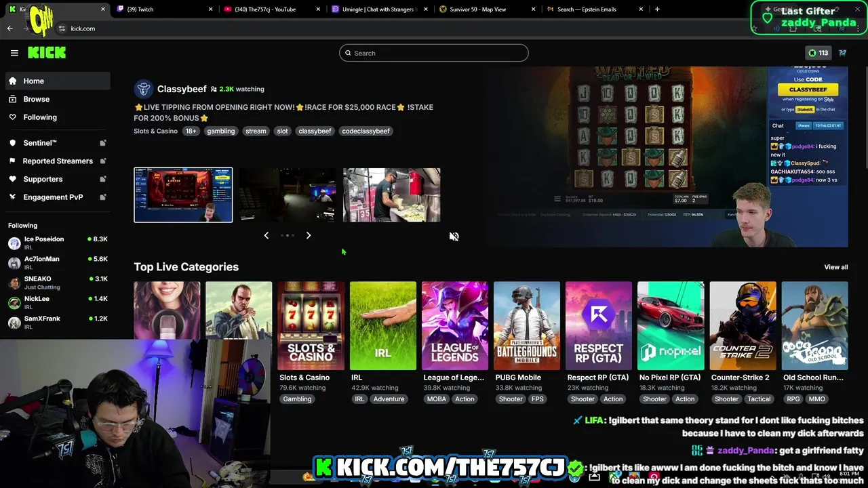Open the profile avatar menu
868x488 pixels.
pos(843,53)
